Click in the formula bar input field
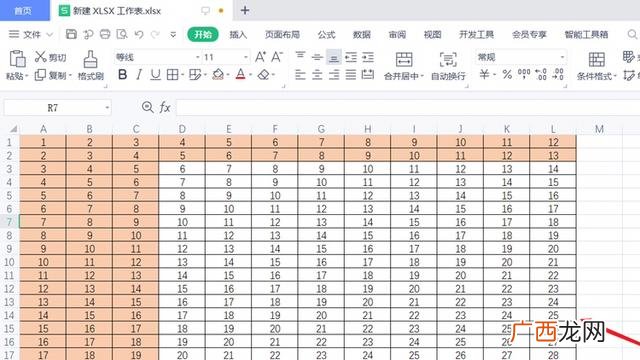This screenshot has width=640, height=360. [408, 108]
